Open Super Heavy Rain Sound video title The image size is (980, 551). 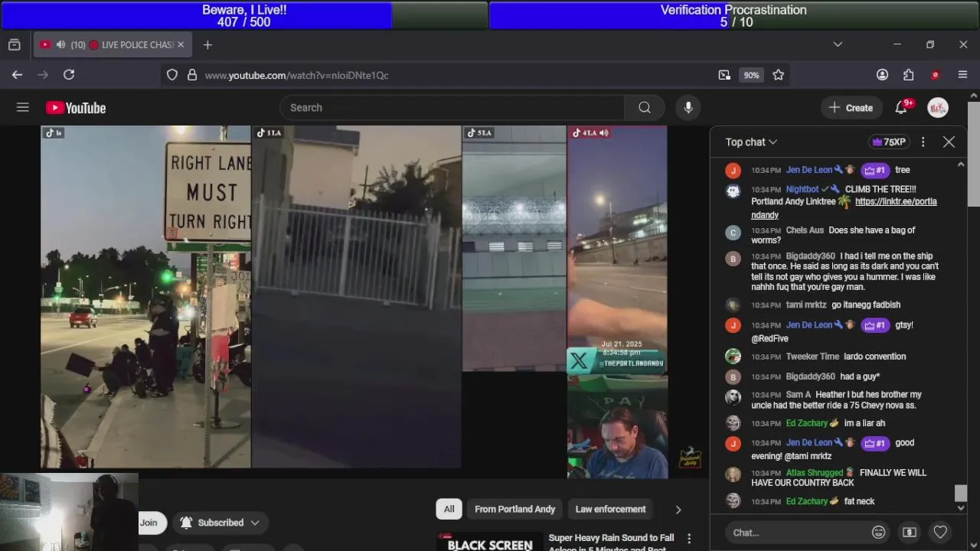pyautogui.click(x=611, y=542)
